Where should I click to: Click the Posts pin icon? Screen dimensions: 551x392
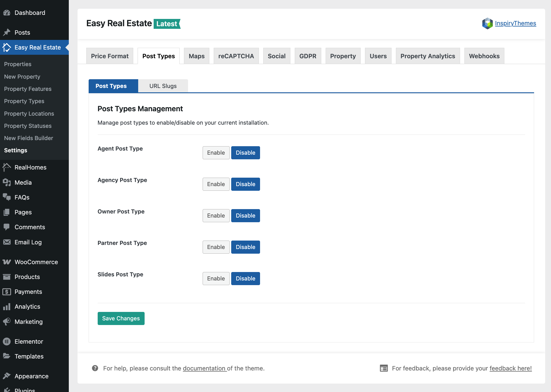click(x=7, y=32)
